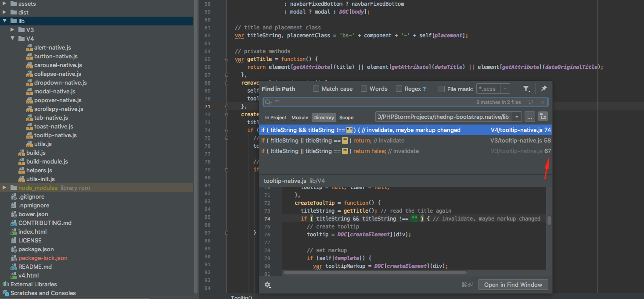644x299 pixels.
Task: Open collapse-native.js file
Action: click(58, 74)
